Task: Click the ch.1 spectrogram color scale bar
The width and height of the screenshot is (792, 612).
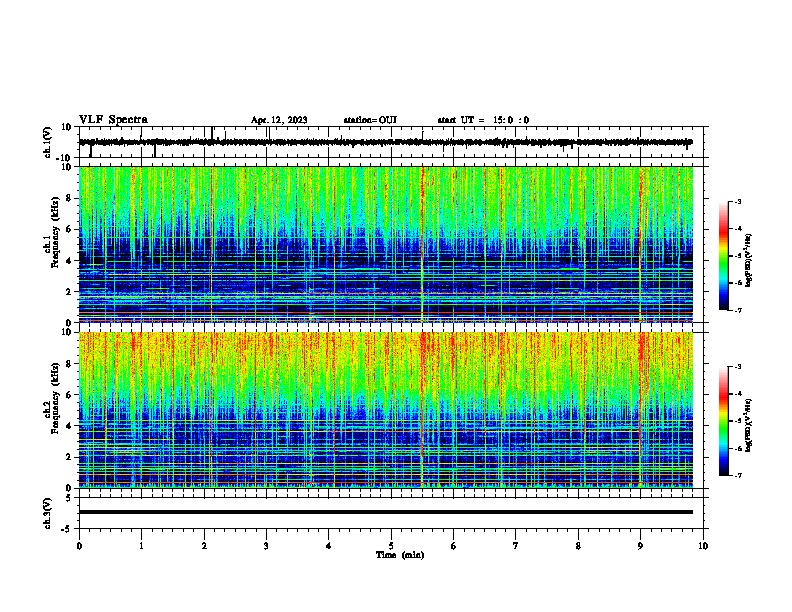Action: (x=724, y=256)
